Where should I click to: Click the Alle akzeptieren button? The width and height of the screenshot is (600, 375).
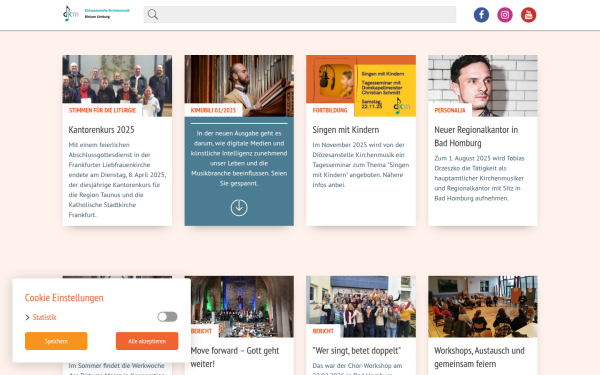147,341
